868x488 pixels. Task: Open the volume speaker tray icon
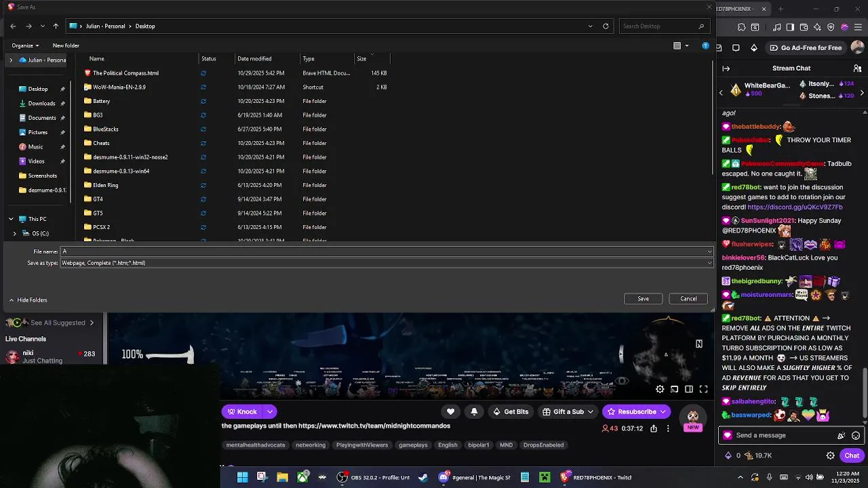[x=809, y=477]
